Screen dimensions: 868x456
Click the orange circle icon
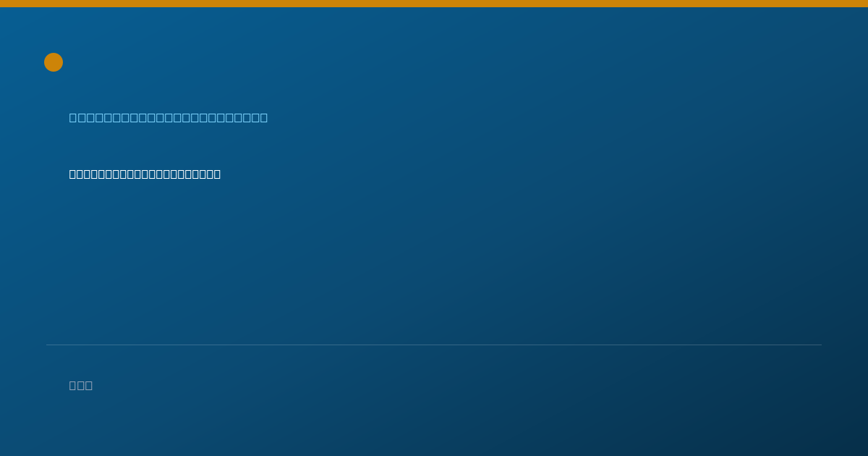click(54, 62)
